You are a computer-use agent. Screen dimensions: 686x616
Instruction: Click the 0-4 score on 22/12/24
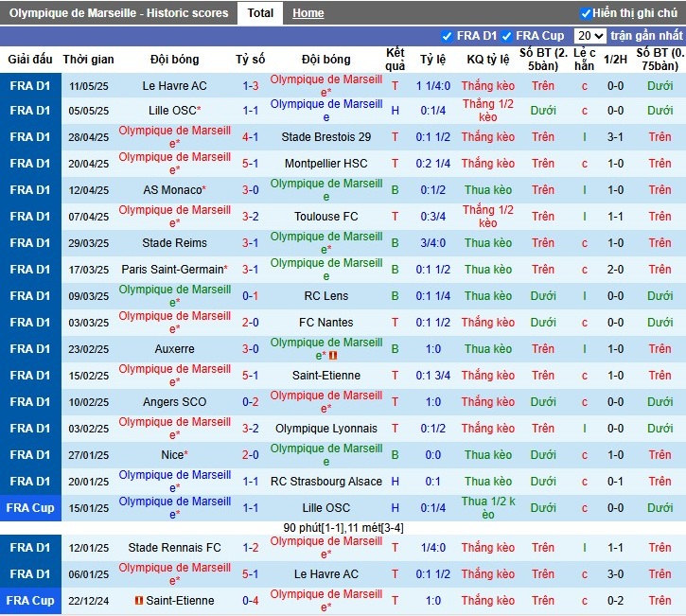250,601
